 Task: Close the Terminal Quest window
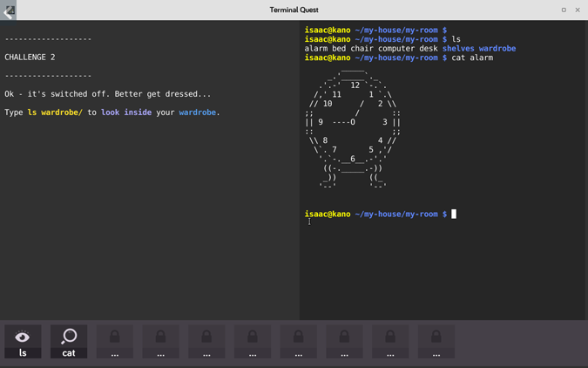[x=578, y=10]
